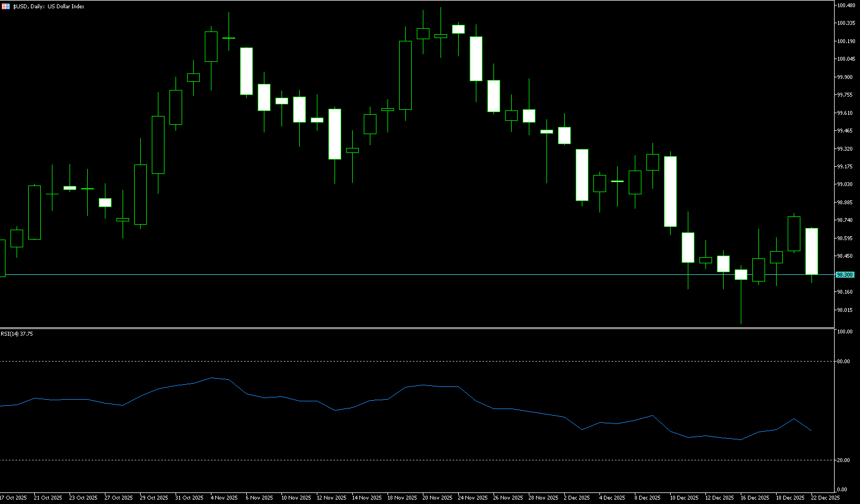Viewport: 860px width, 504px height.
Task: Select the 99.030 price axis value
Action: point(845,184)
